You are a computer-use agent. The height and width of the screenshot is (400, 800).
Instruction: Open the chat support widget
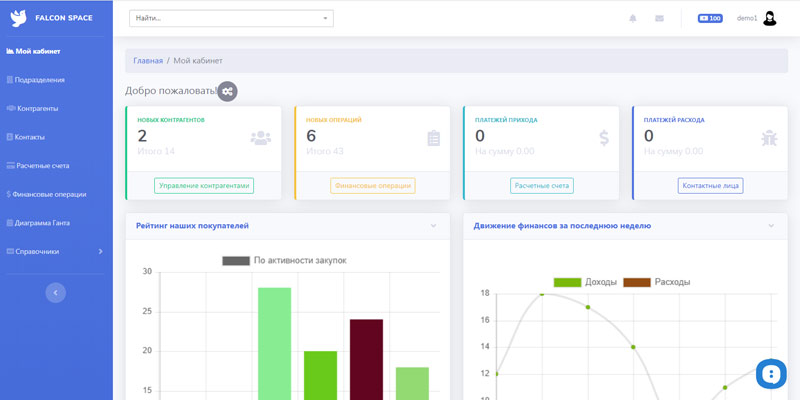coord(770,373)
